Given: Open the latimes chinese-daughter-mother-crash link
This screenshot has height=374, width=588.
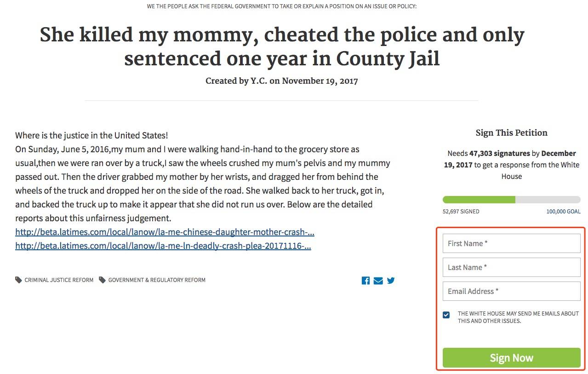Looking at the screenshot, I should (165, 232).
